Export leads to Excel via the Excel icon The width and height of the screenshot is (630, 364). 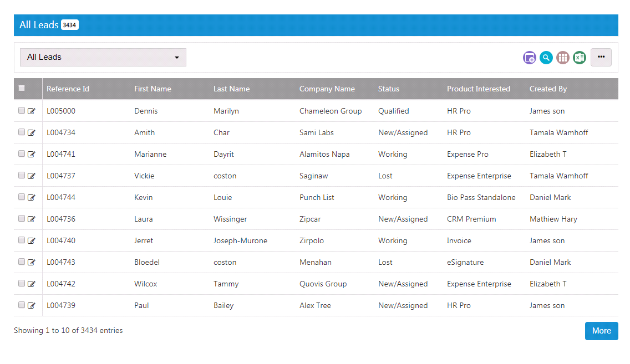[580, 57]
